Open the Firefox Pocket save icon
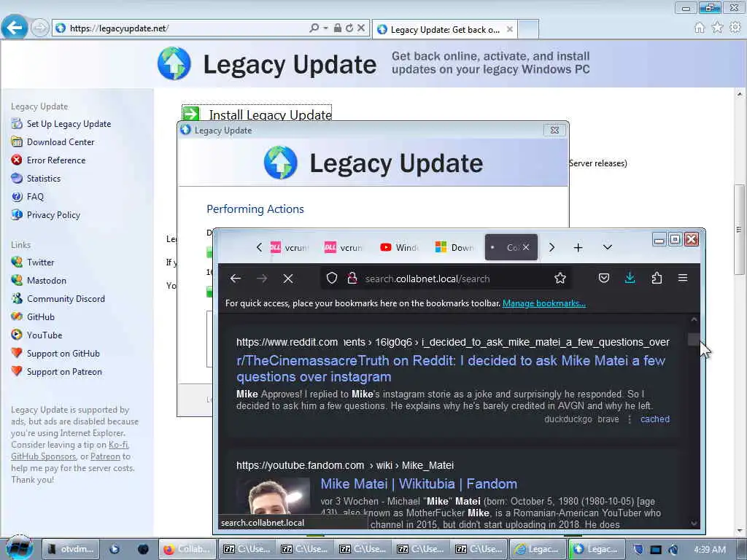The width and height of the screenshot is (747, 560). pos(603,278)
